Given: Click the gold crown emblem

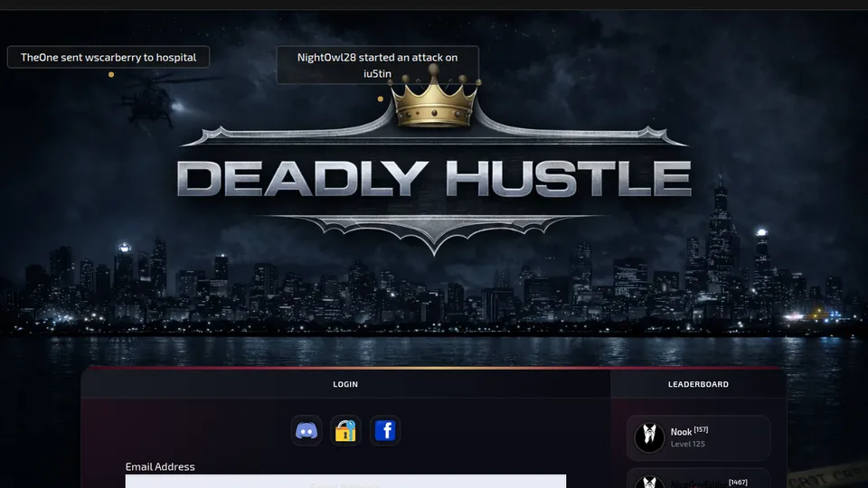Looking at the screenshot, I should [434, 97].
